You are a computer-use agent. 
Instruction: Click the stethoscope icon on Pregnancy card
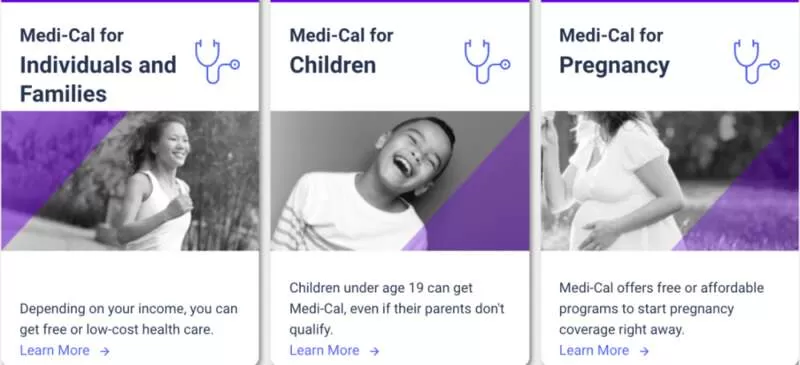tap(757, 61)
